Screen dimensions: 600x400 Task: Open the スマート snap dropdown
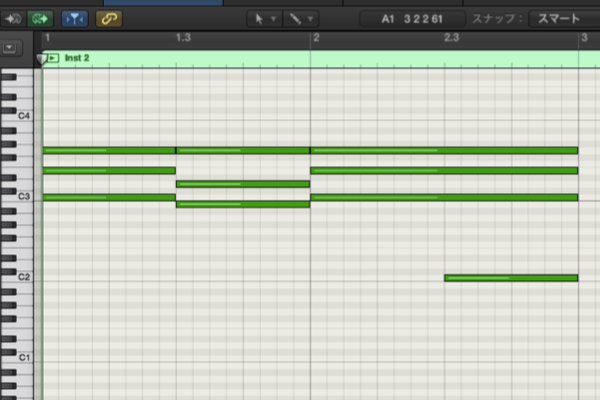pyautogui.click(x=564, y=19)
